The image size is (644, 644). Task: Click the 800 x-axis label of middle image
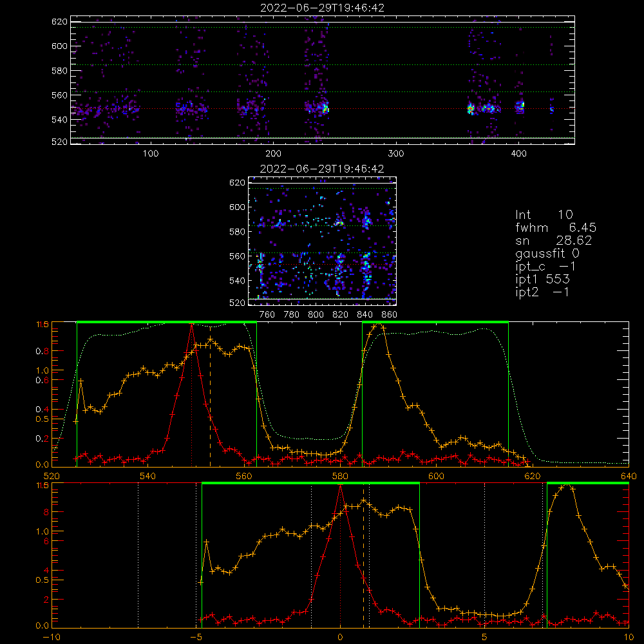(316, 315)
